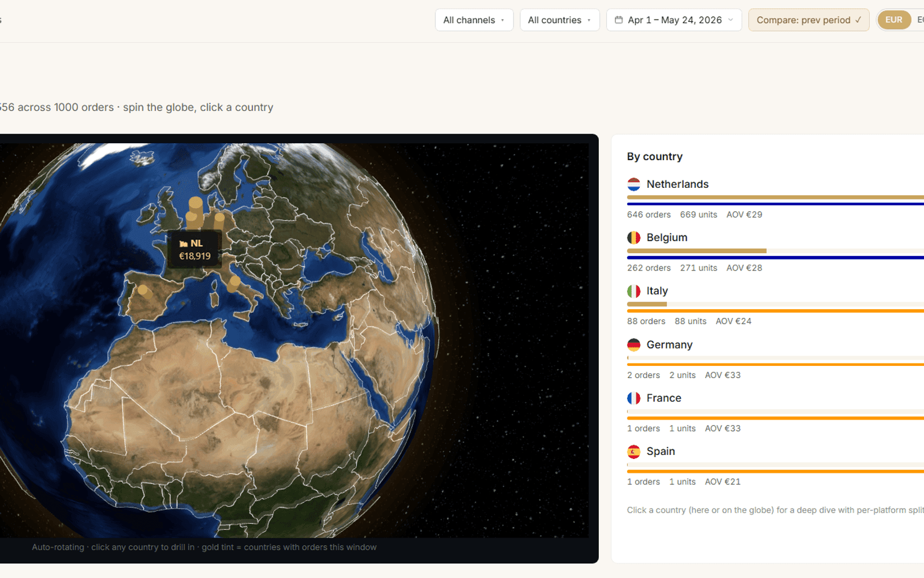Open the All countries dropdown
924x578 pixels.
pyautogui.click(x=560, y=20)
